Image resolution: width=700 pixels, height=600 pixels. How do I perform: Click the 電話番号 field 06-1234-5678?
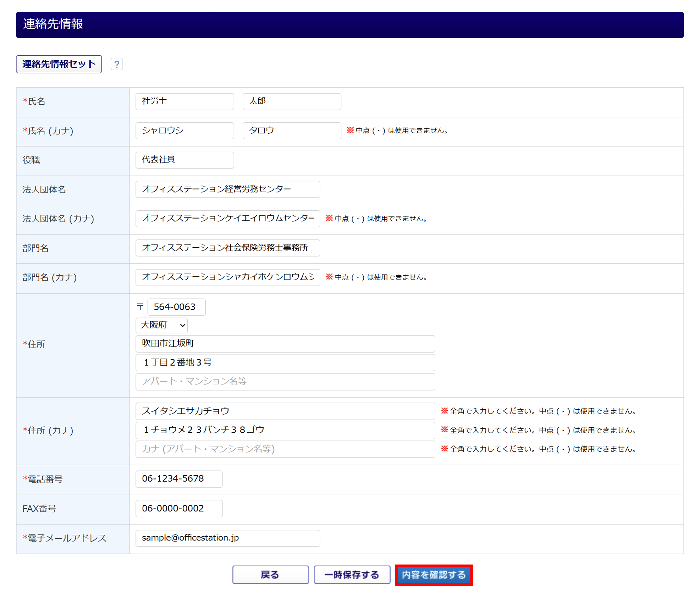179,479
